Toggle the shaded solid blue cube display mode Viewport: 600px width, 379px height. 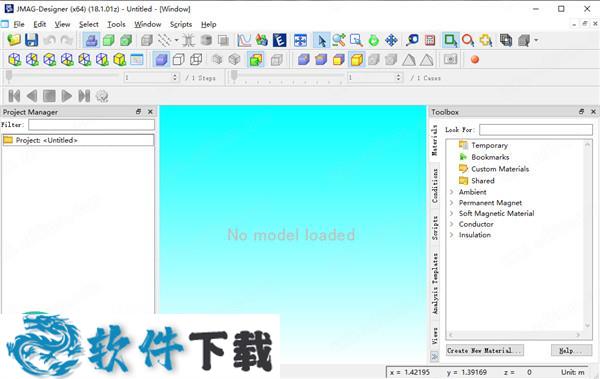point(161,60)
